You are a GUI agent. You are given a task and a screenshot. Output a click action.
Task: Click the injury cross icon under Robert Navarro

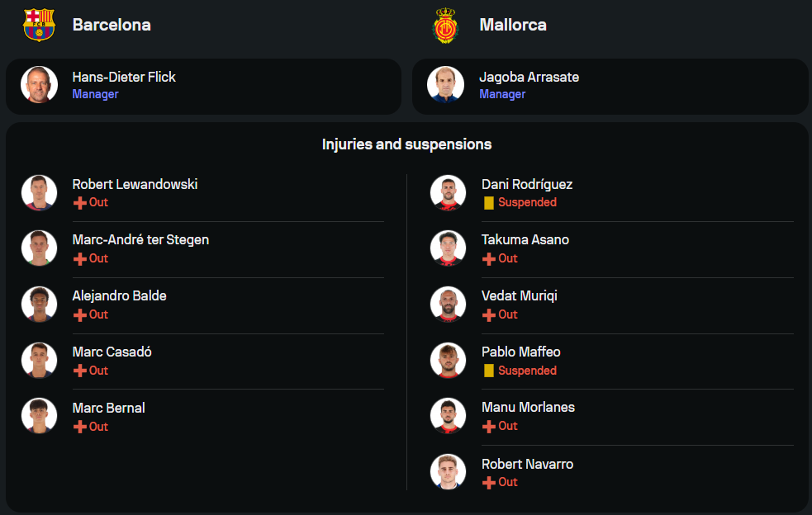point(489,483)
